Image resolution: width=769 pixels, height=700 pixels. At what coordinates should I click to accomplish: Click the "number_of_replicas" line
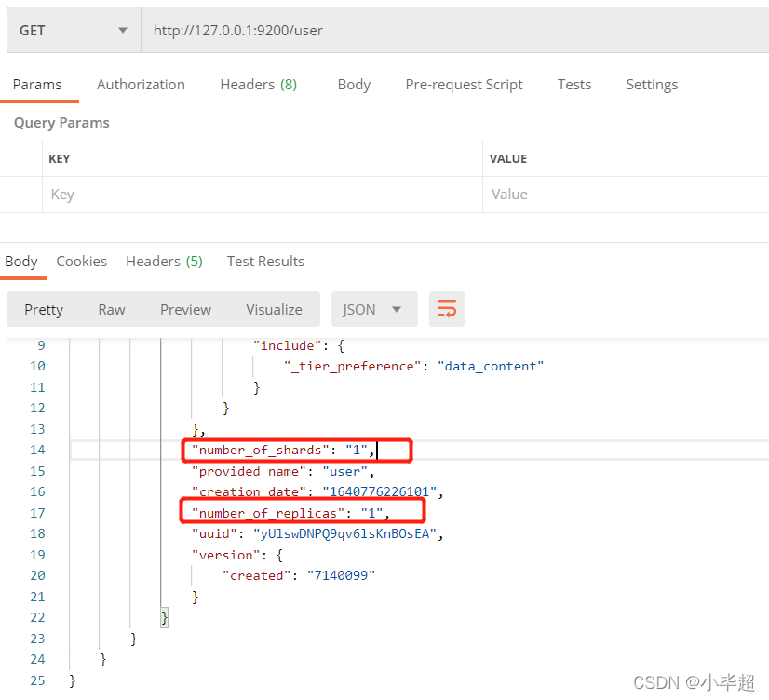tap(290, 513)
